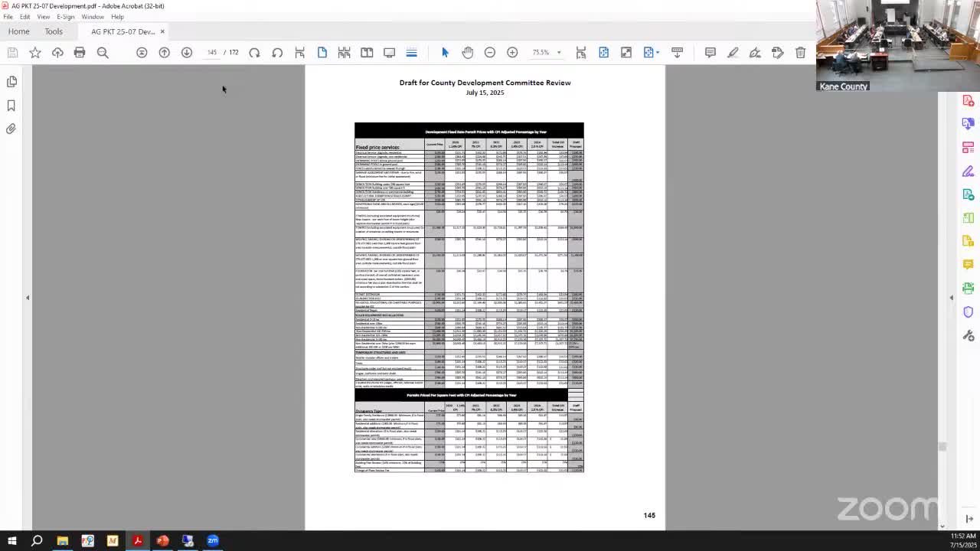Activate the hand pan tool
This screenshot has width=980, height=551.
pos(468,52)
